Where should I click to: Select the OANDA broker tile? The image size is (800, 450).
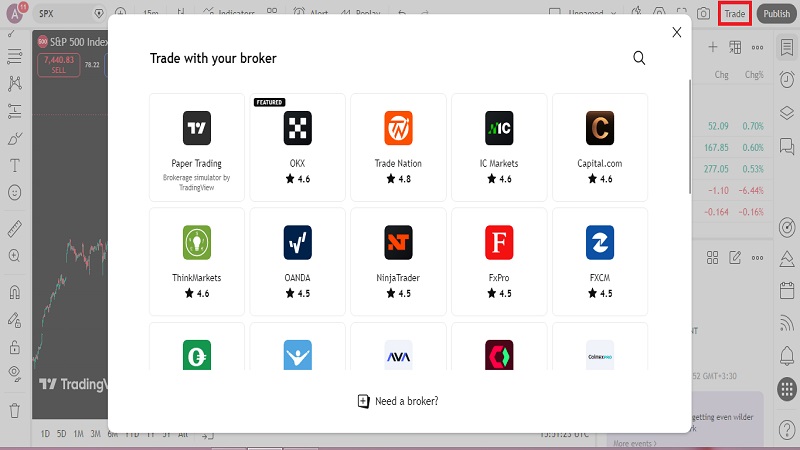297,262
